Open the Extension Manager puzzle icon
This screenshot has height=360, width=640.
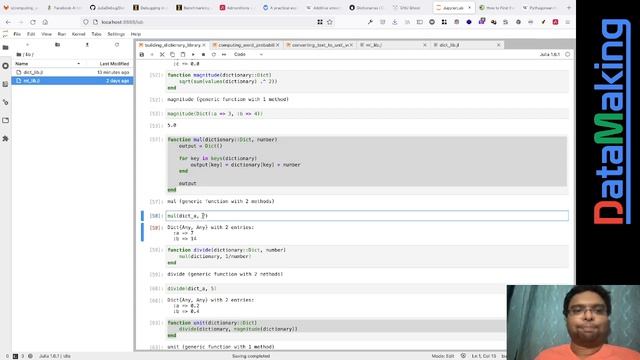5,139
